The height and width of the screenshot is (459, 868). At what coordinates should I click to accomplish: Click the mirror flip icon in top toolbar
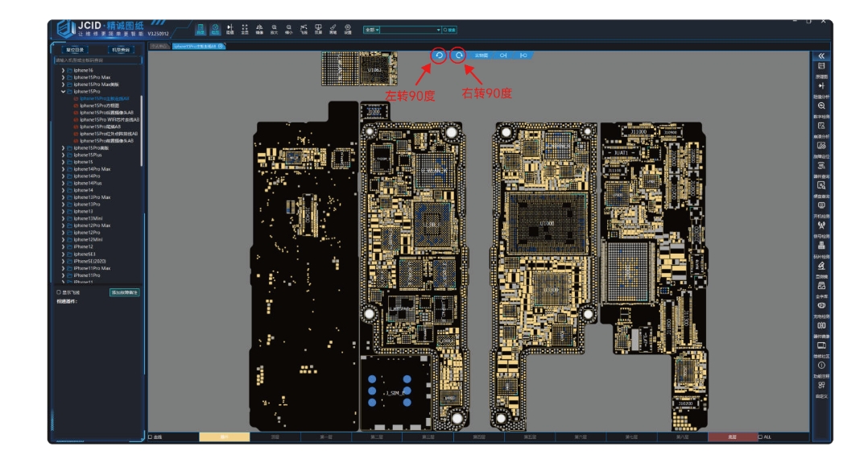click(x=259, y=29)
